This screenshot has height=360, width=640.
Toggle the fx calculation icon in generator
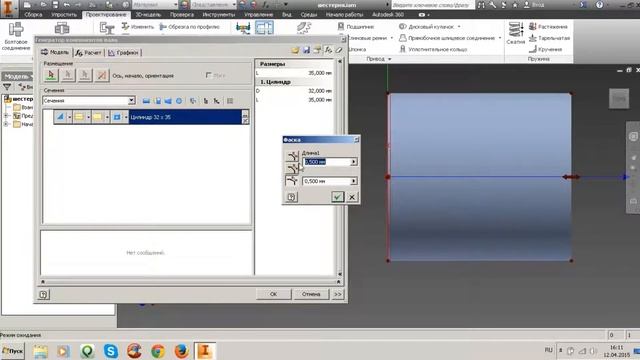point(328,50)
